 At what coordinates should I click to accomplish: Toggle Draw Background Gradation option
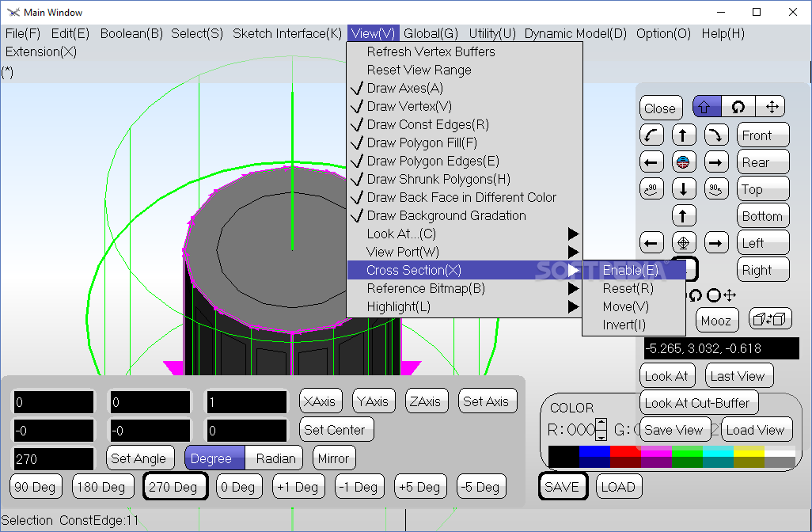465,215
